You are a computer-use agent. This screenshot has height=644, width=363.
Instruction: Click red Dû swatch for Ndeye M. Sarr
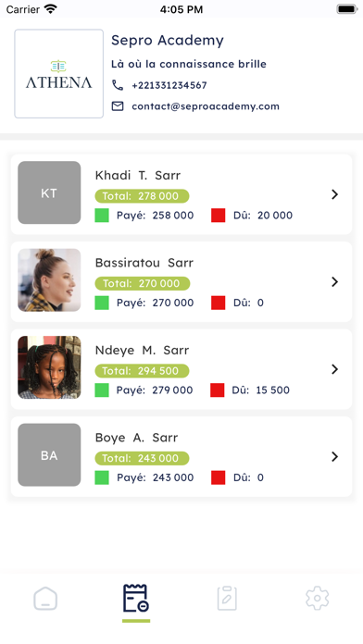218,390
